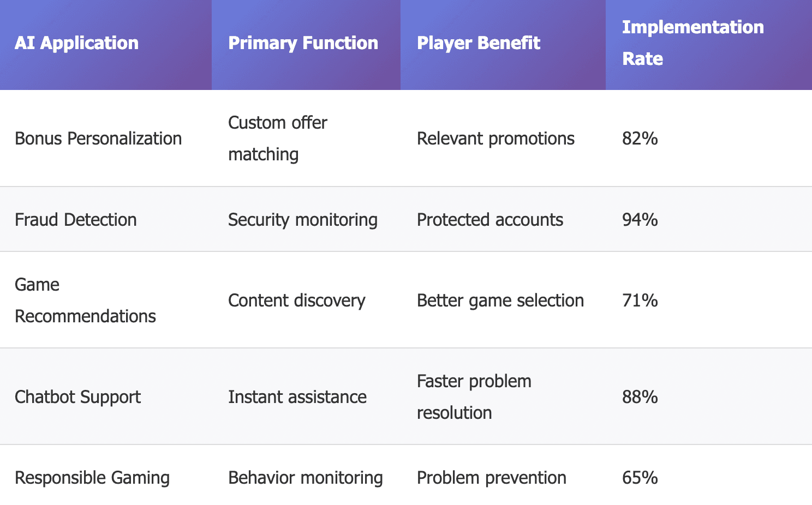Screen dimensions: 812x505
Task: Select the Faster problem resolution cell
Action: (x=474, y=397)
